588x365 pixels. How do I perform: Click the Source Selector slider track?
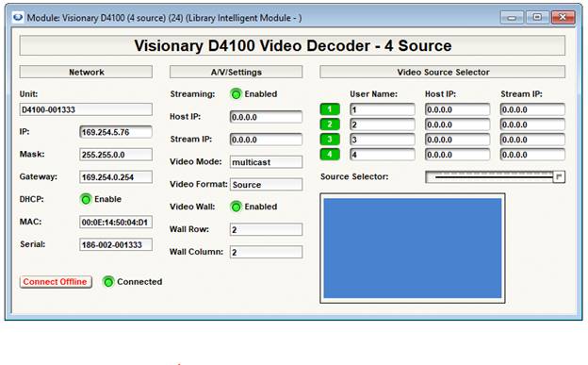(495, 177)
